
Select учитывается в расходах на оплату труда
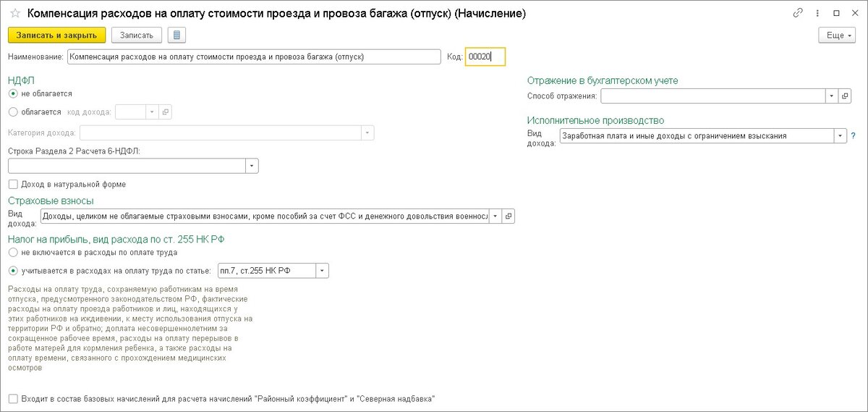[x=12, y=271]
